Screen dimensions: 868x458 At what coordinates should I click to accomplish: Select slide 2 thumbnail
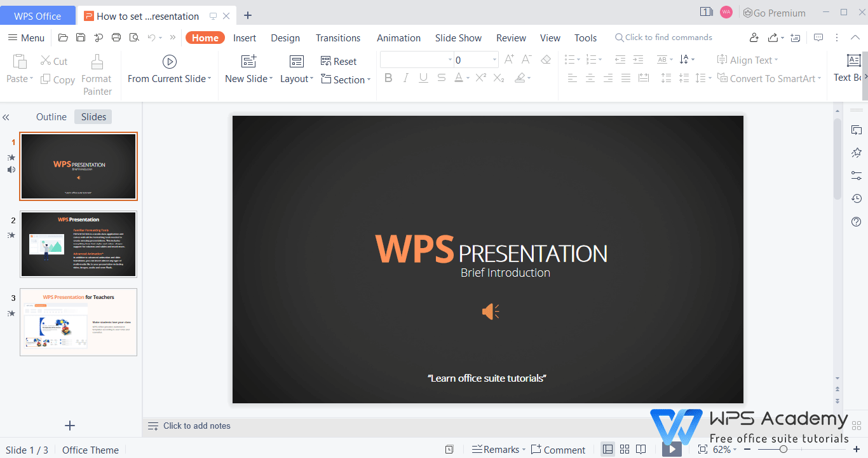(78, 244)
